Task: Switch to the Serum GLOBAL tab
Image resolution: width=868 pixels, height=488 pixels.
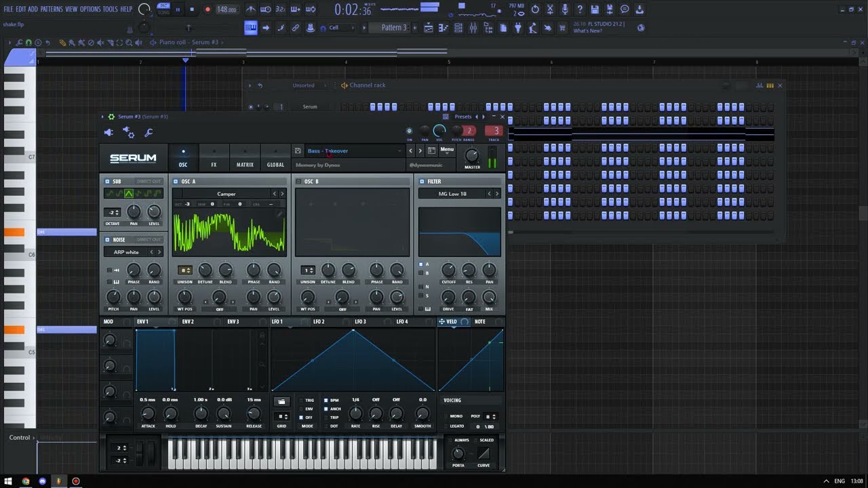Action: [x=275, y=158]
